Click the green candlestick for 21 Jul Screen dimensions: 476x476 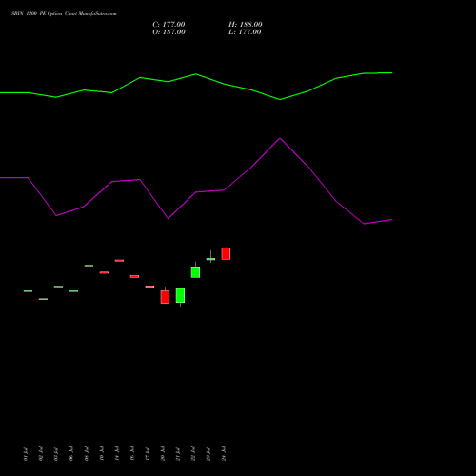coord(180,295)
